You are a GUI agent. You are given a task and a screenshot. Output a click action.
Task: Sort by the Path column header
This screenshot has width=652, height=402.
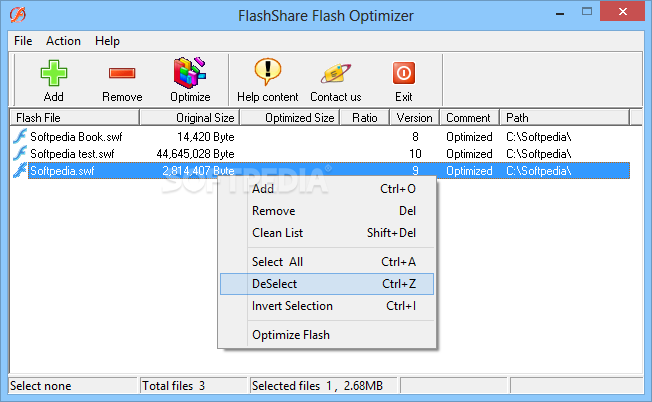point(565,118)
